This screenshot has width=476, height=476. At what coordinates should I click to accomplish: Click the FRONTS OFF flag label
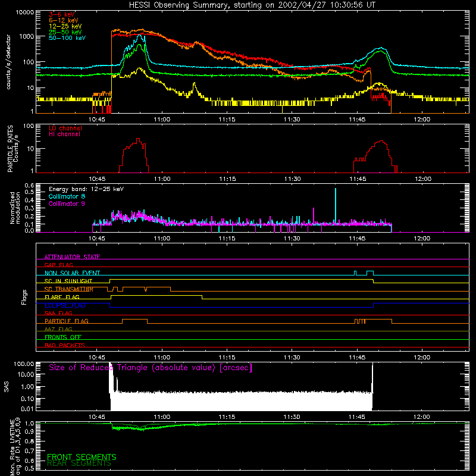tap(63, 337)
